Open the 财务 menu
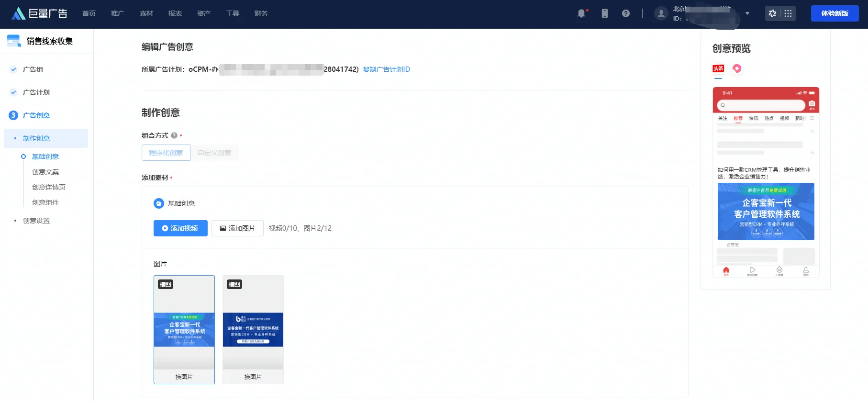868x401 pixels. click(261, 13)
